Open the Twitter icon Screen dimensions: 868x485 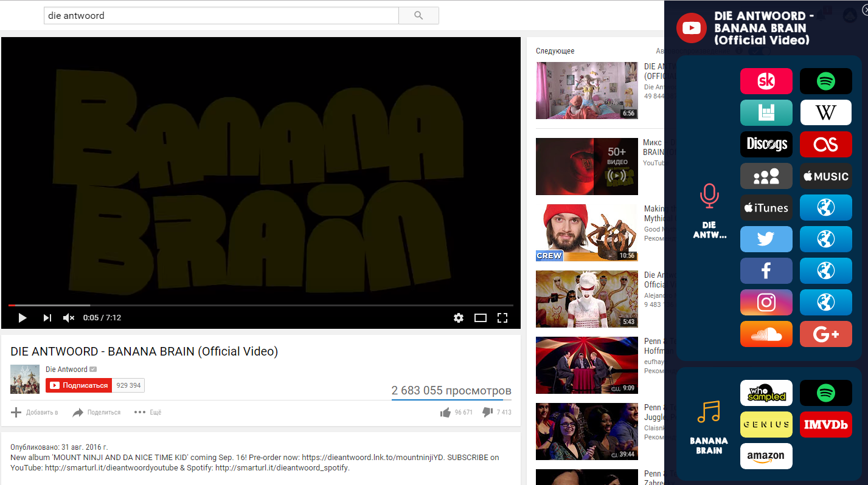click(766, 239)
